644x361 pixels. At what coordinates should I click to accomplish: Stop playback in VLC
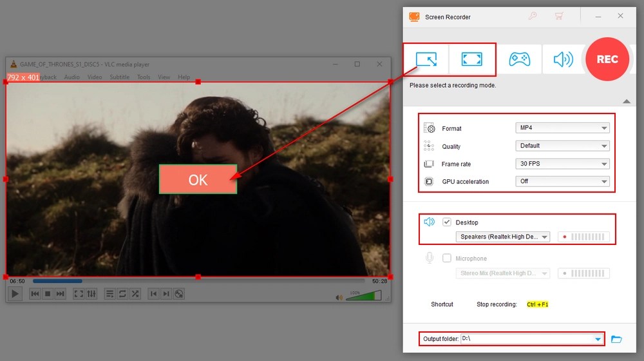(x=48, y=294)
